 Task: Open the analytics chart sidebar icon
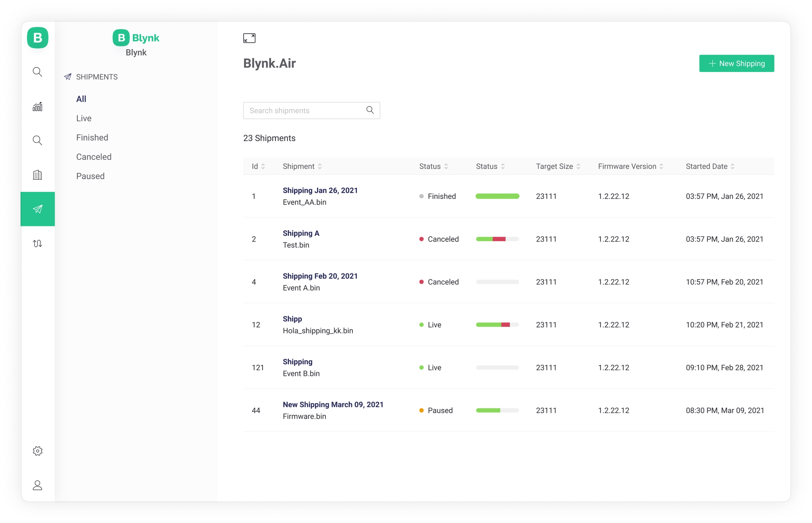pos(37,107)
